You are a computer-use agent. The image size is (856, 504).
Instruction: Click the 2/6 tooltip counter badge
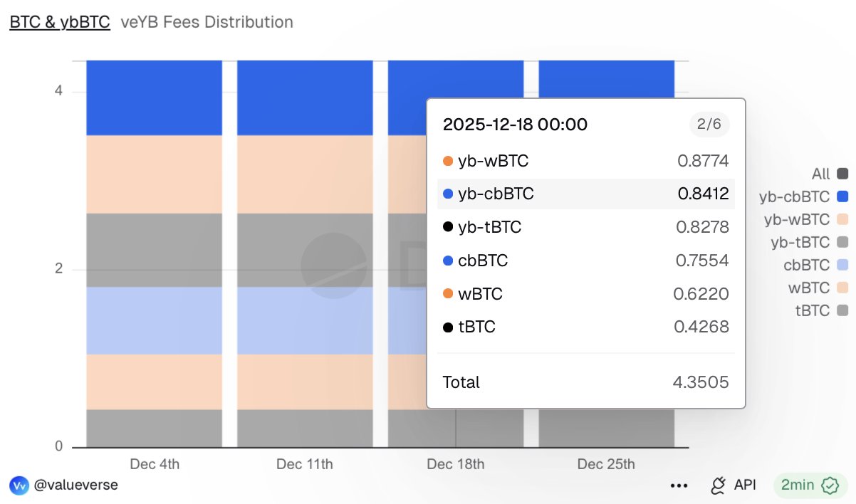(709, 125)
